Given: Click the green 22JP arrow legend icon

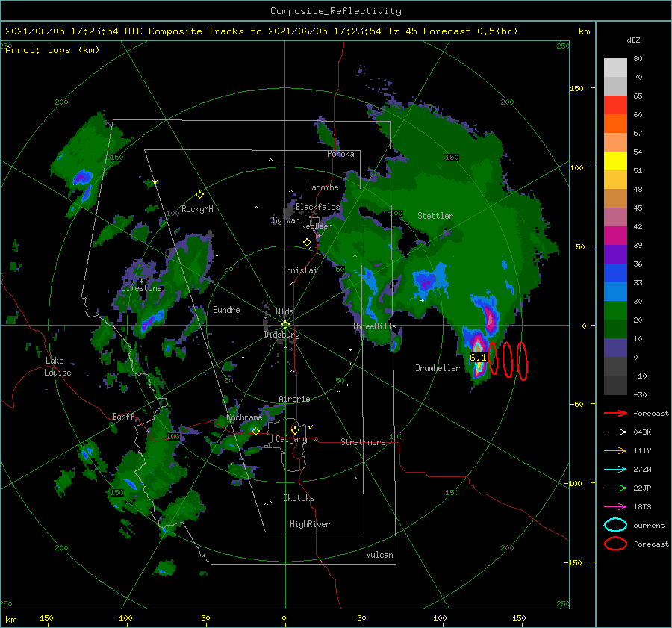Looking at the screenshot, I should pos(615,488).
